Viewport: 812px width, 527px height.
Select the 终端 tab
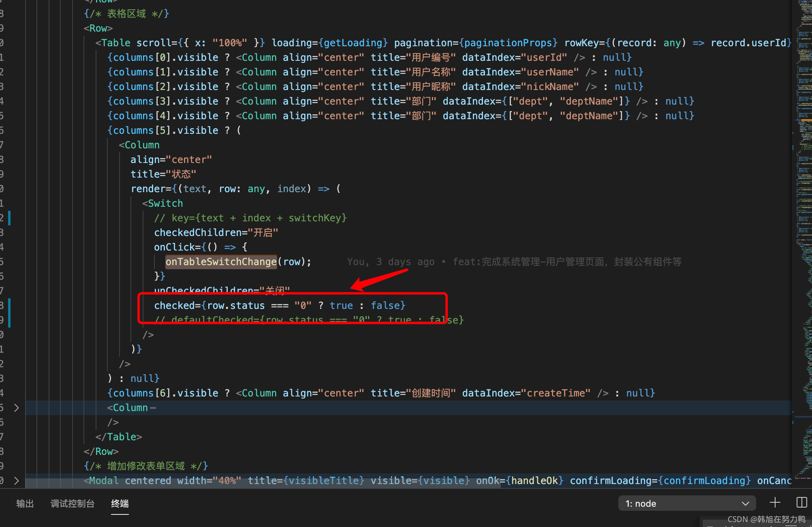point(120,503)
